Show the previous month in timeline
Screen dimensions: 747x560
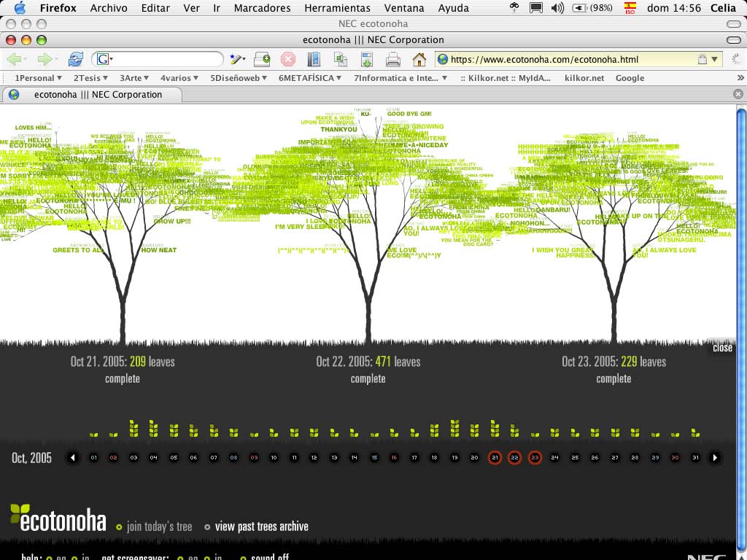[x=72, y=458]
